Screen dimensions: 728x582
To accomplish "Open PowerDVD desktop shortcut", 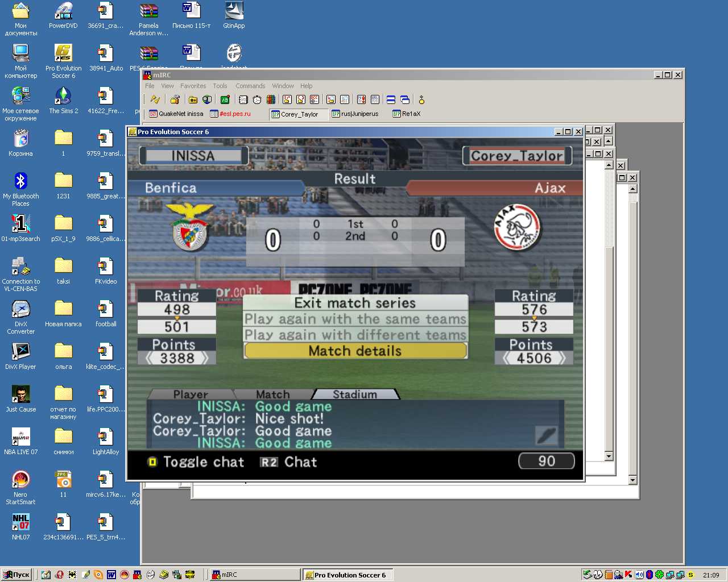I will click(x=63, y=15).
